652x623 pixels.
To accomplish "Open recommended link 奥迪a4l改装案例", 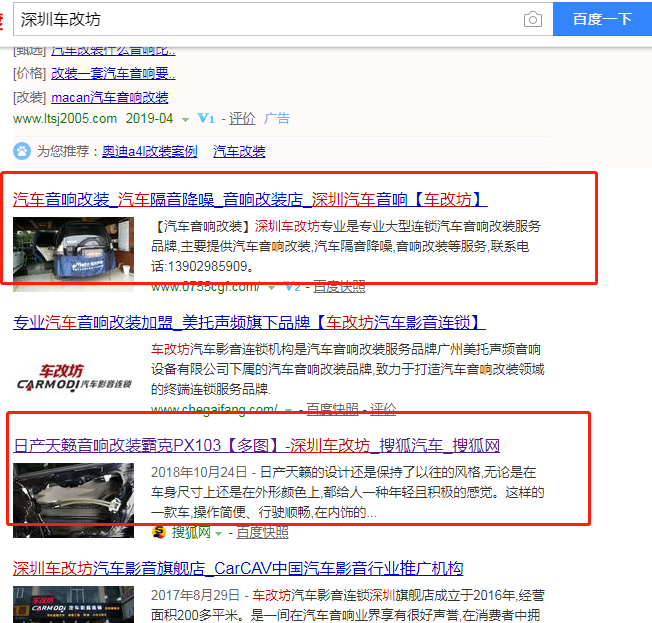I will click(x=150, y=151).
